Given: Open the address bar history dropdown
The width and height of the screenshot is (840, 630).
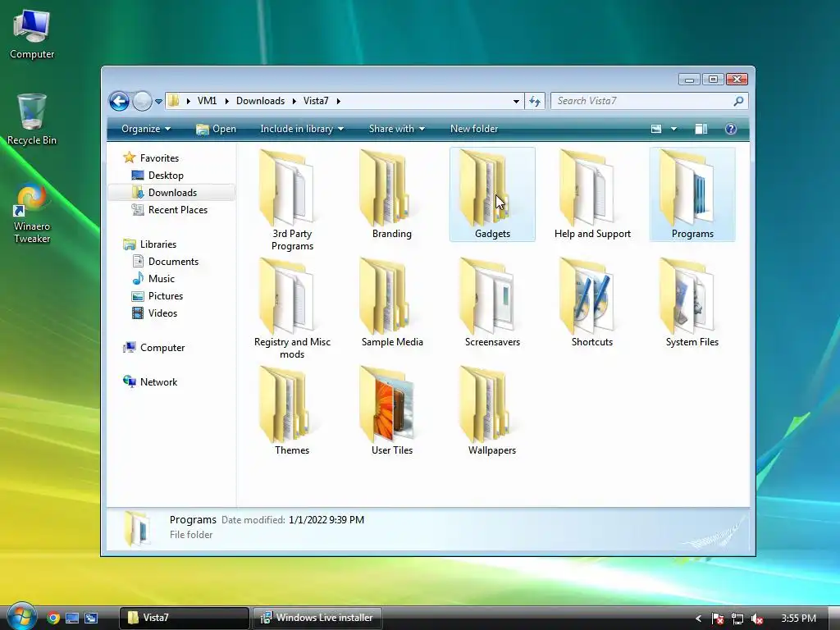Looking at the screenshot, I should [x=516, y=101].
